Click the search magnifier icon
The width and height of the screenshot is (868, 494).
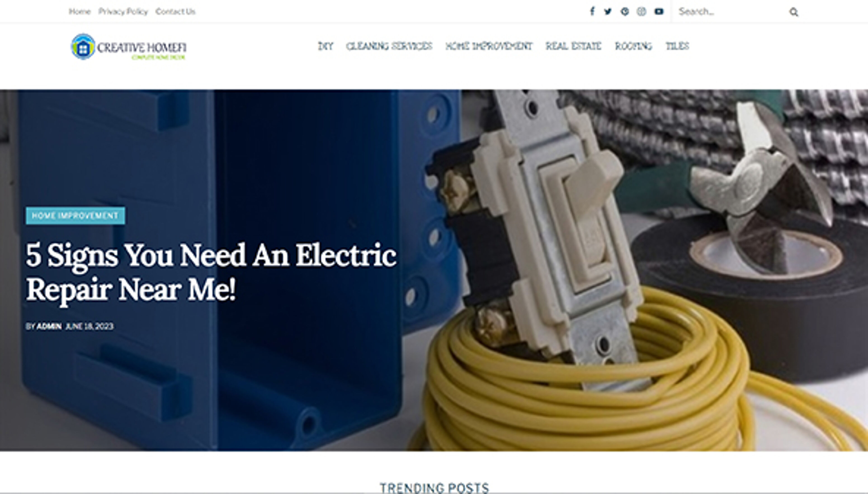[x=793, y=12]
